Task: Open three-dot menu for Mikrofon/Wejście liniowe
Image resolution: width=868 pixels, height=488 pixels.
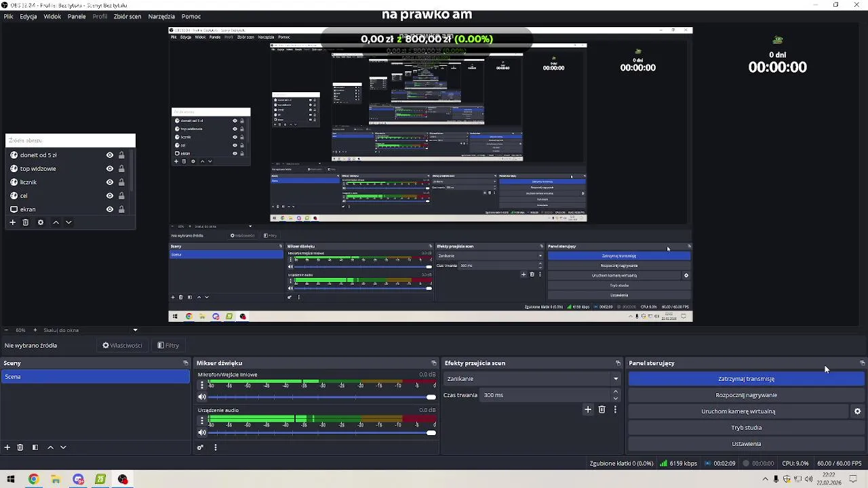Action: coord(201,385)
